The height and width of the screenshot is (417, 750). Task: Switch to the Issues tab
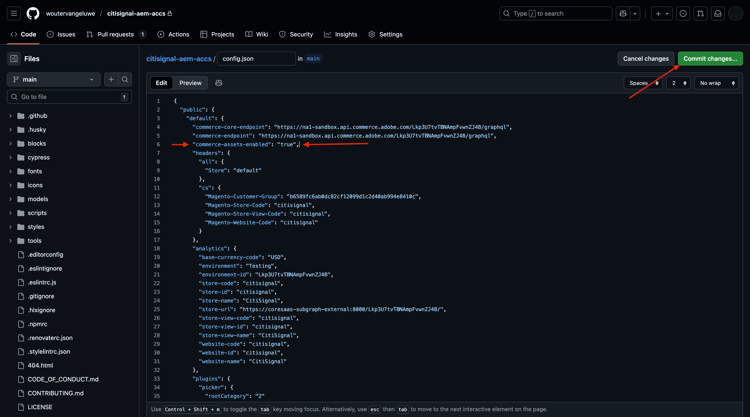(61, 34)
